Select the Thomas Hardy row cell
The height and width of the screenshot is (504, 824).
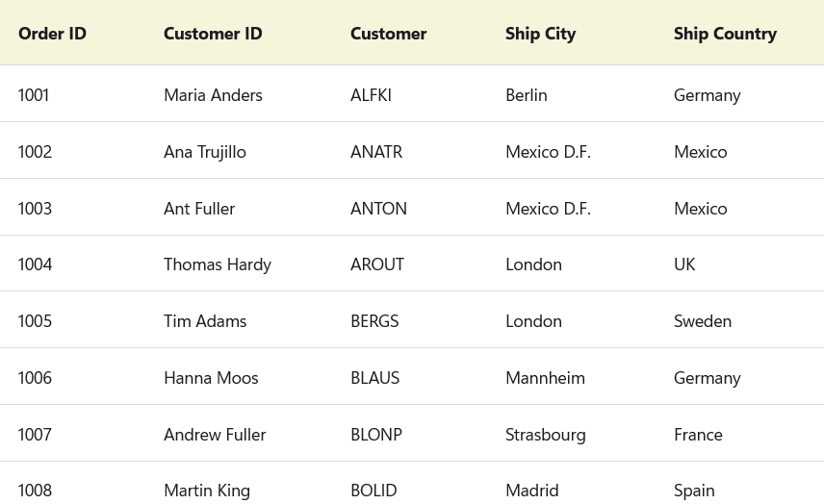[218, 264]
